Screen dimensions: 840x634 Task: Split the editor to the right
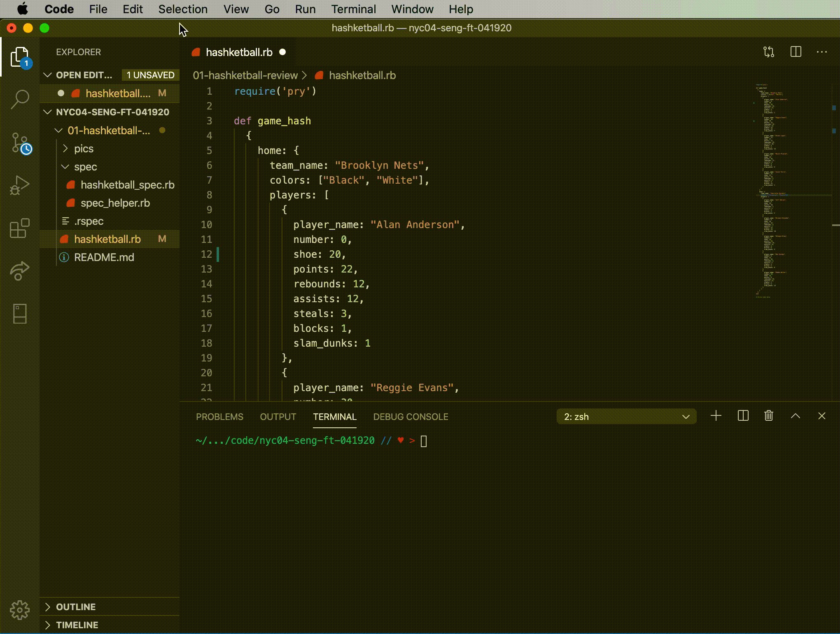[x=796, y=52]
